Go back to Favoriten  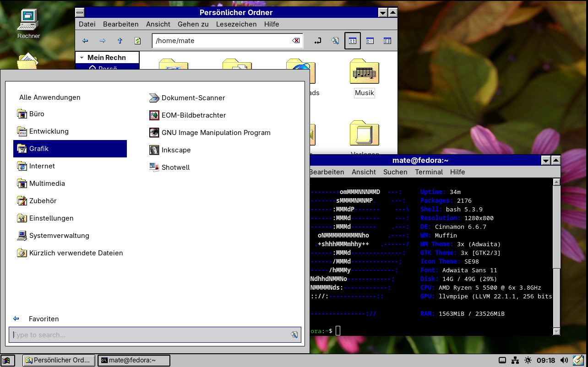coord(37,319)
